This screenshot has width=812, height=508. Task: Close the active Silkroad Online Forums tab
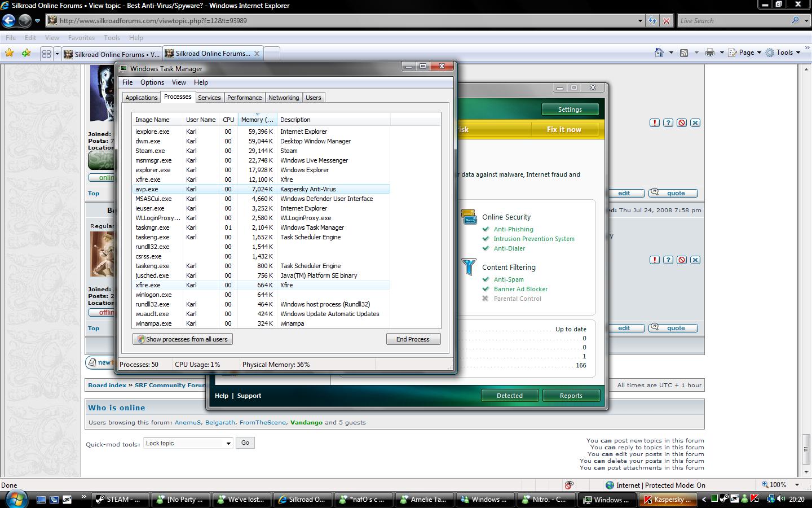tap(257, 54)
